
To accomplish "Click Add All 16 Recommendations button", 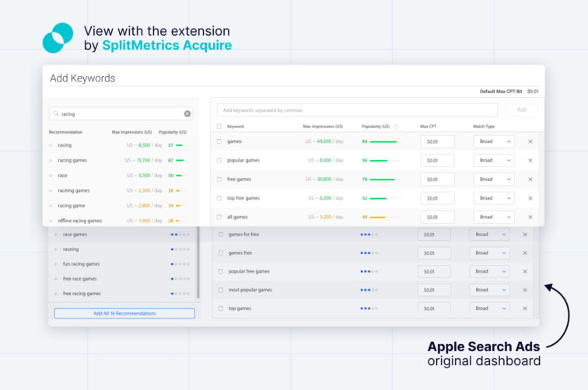I will (124, 314).
